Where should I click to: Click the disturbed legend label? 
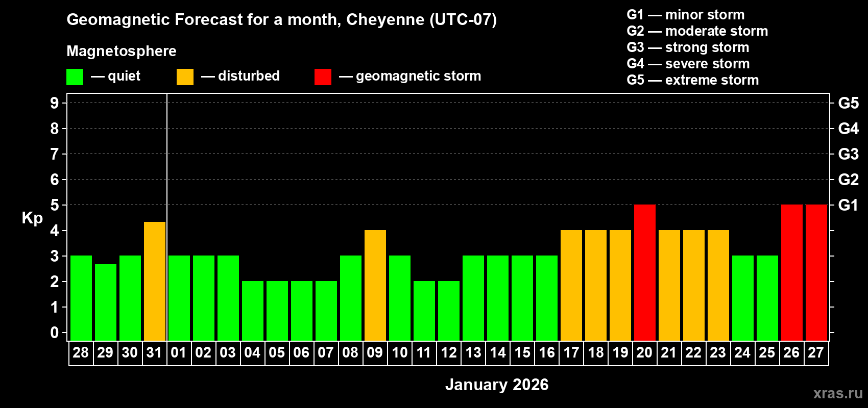point(249,76)
